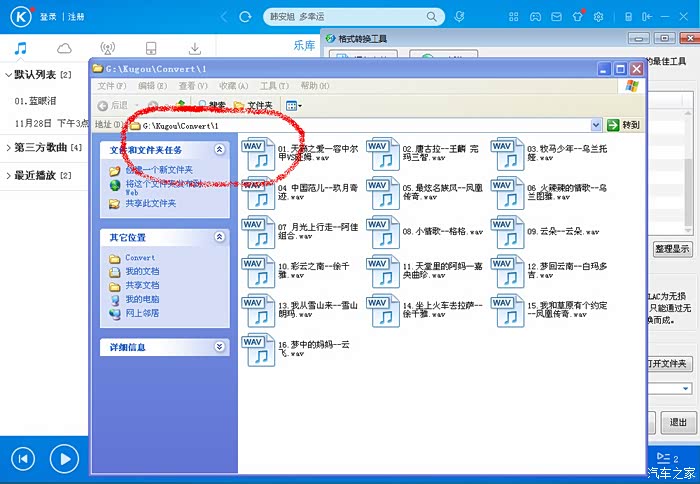
Task: Open the apps grid icon in Kugou header
Action: (x=514, y=17)
